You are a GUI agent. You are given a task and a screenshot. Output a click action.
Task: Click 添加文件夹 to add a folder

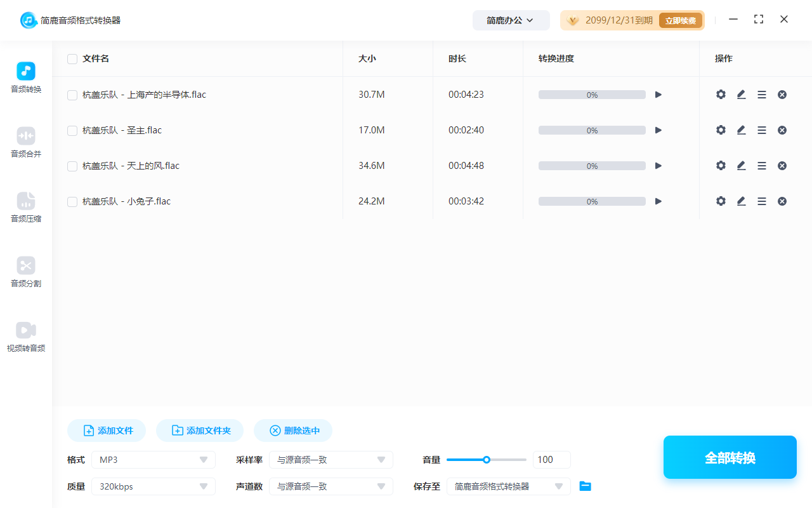200,430
